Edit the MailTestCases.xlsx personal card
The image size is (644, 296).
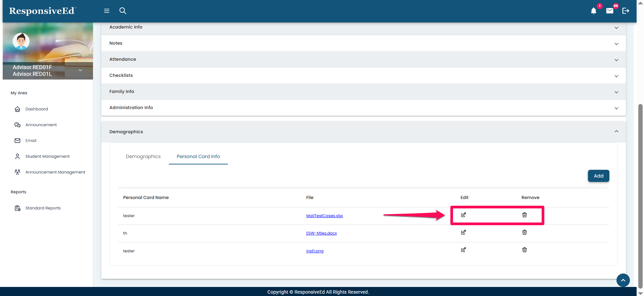click(x=463, y=215)
